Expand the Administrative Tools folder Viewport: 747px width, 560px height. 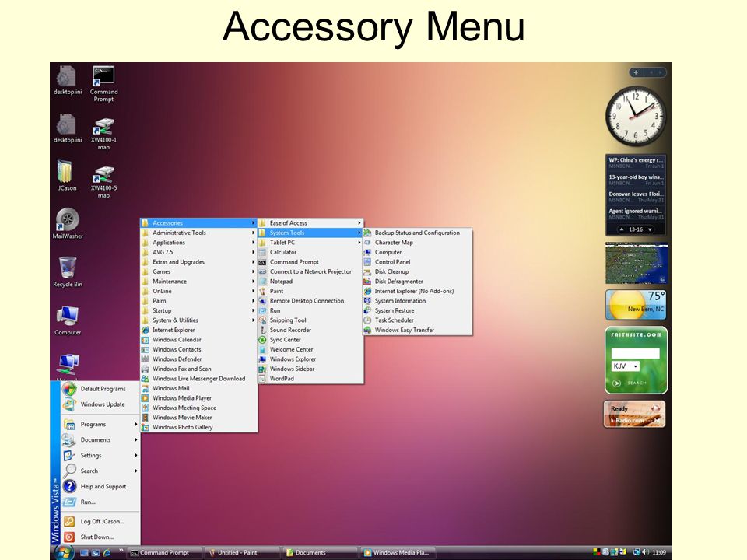coord(198,233)
